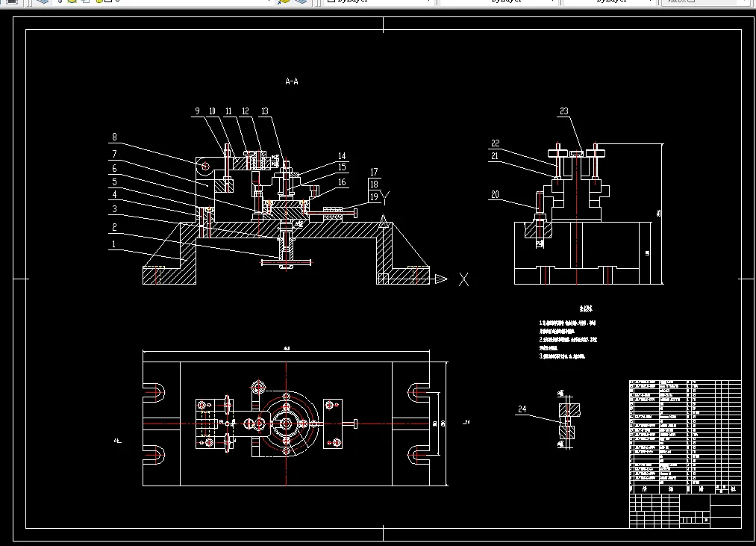Click the X axis label
Viewport: 756px width, 546px height.
coord(463,279)
